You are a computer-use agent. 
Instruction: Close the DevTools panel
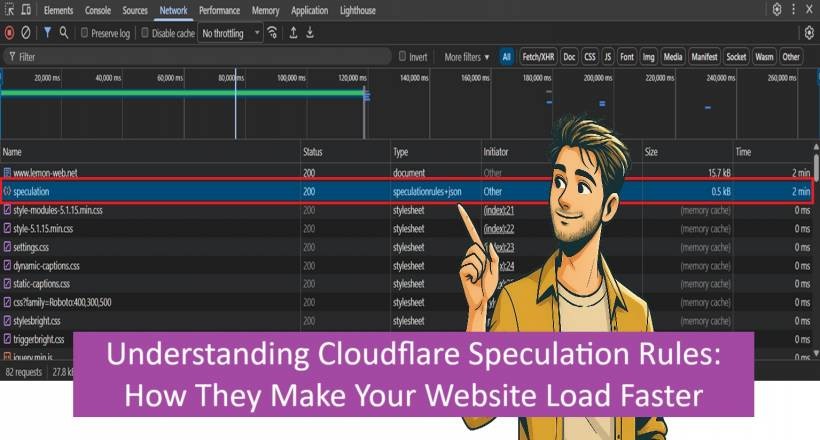point(809,9)
